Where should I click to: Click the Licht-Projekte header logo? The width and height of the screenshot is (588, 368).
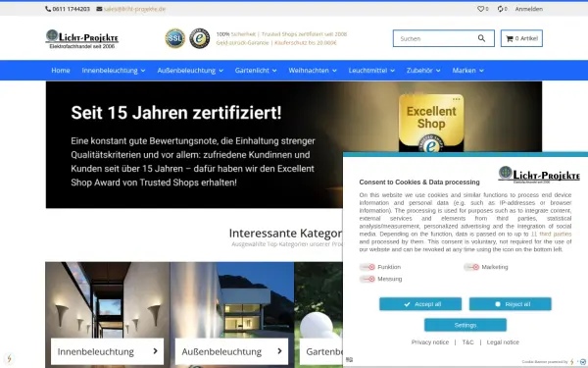click(x=81, y=38)
